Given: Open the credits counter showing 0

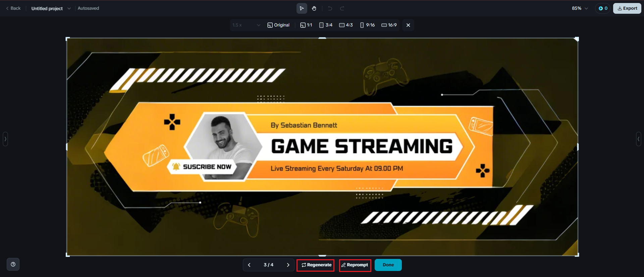Looking at the screenshot, I should pyautogui.click(x=603, y=8).
